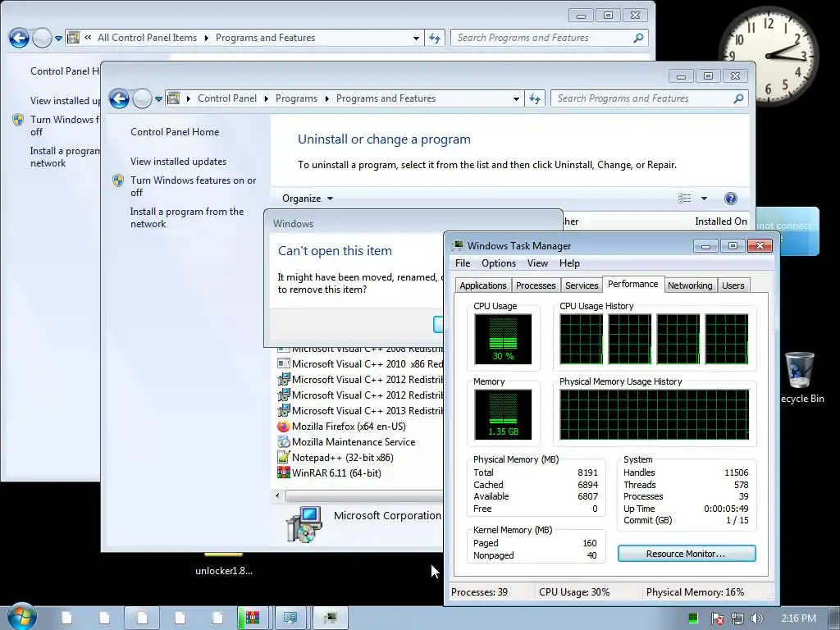
Task: Click the Notepad++ icon in the program list
Action: (283, 458)
